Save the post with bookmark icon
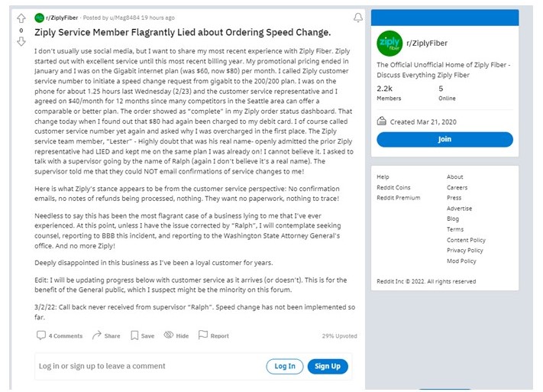This screenshot has width=543, height=392. (142, 335)
